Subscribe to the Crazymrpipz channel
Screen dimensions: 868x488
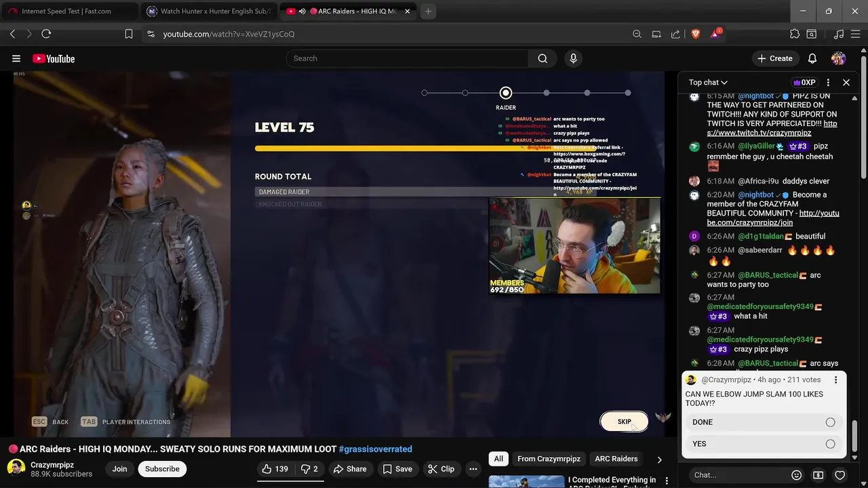(162, 469)
